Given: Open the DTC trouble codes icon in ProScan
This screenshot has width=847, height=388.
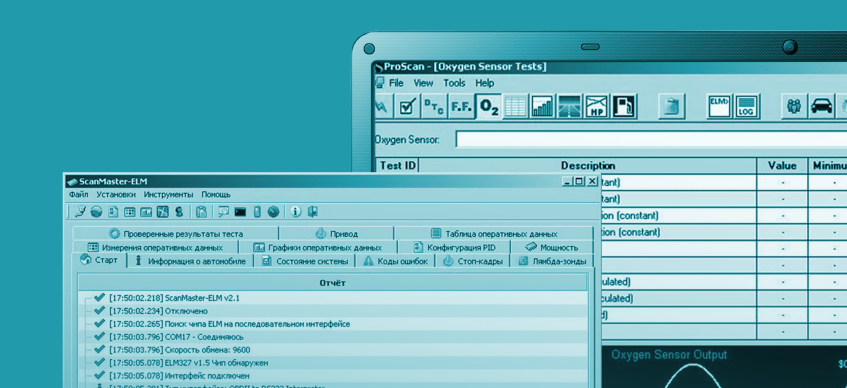Looking at the screenshot, I should click(434, 106).
